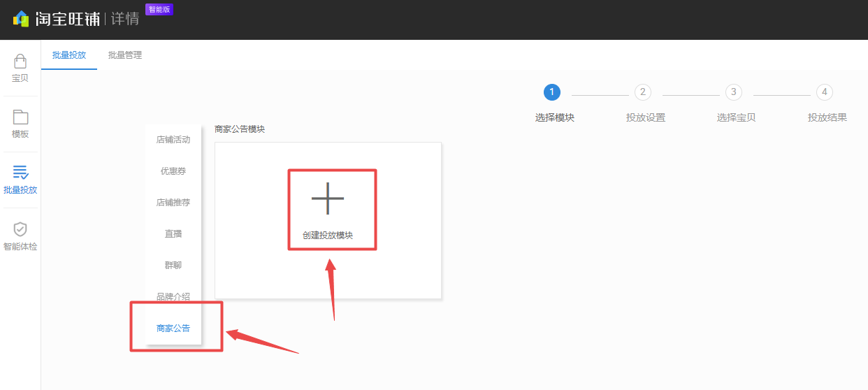Click the 投放设置 step label

[646, 117]
